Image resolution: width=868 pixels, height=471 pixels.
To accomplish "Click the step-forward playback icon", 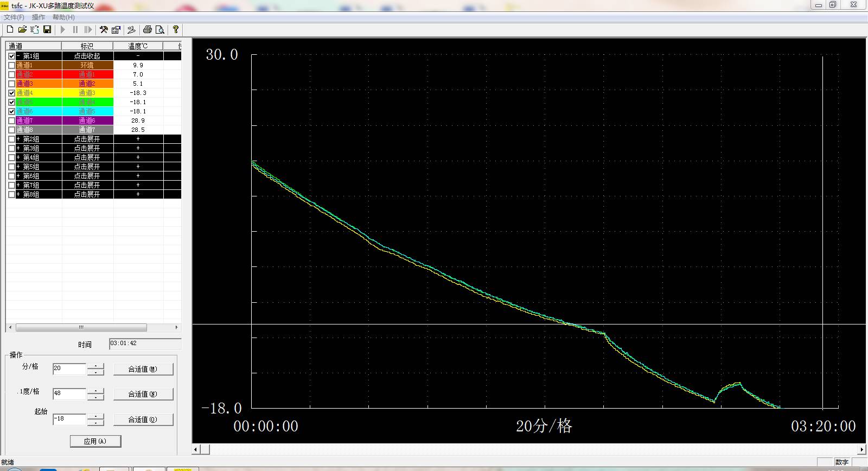I will click(x=88, y=30).
